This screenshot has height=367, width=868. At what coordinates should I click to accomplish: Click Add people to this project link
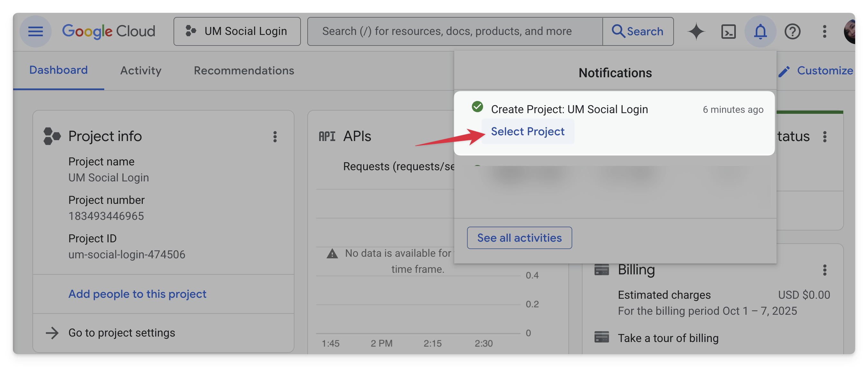(137, 294)
